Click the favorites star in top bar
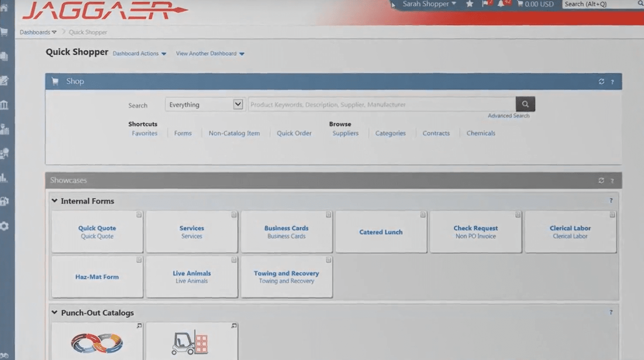Viewport: 644px width, 360px height. click(x=469, y=4)
